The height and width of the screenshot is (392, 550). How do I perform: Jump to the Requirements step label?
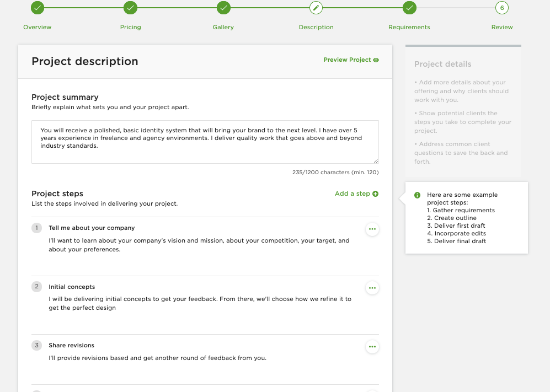tap(409, 27)
